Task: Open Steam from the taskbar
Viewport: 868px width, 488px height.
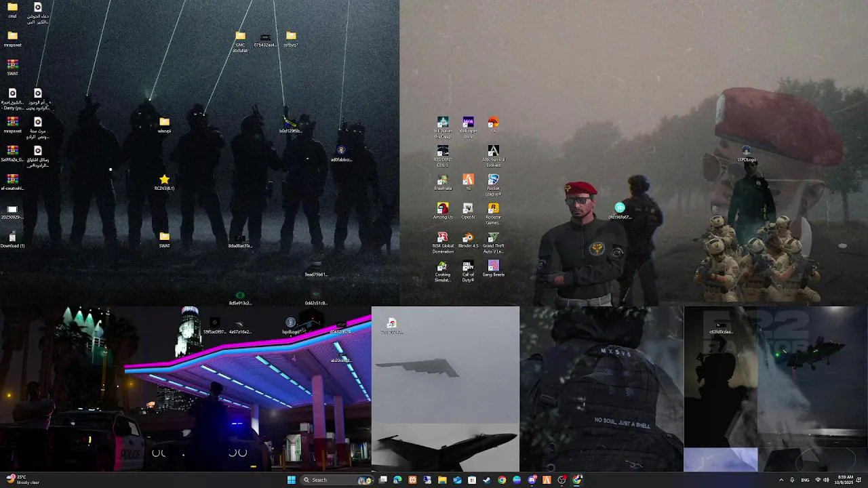Action: click(x=487, y=480)
